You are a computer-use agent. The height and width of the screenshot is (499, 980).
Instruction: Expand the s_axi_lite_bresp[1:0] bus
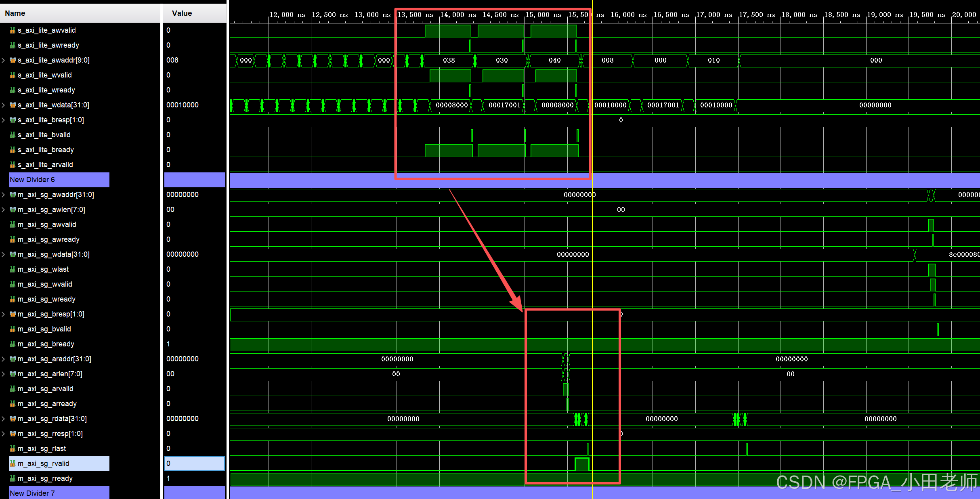click(4, 120)
